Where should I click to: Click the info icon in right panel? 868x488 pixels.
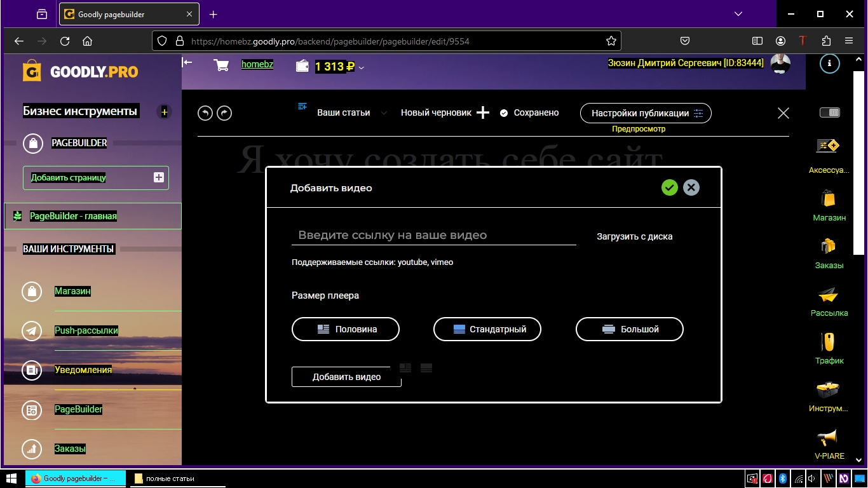[830, 64]
